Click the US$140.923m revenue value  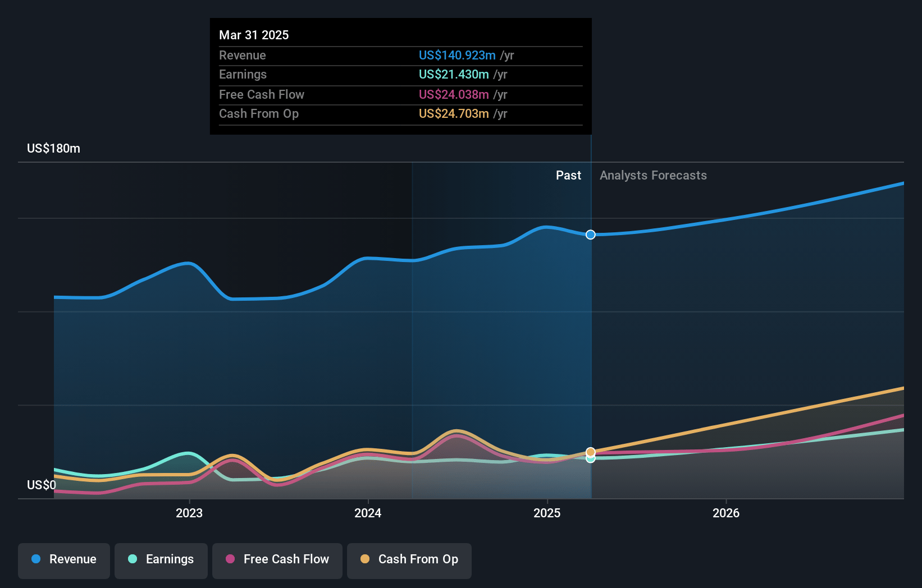pyautogui.click(x=457, y=55)
